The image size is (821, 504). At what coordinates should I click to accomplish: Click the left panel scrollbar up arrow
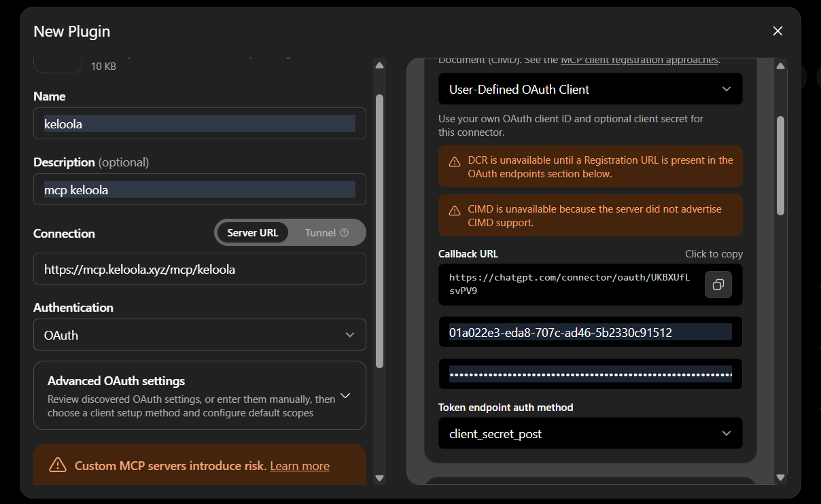[379, 65]
